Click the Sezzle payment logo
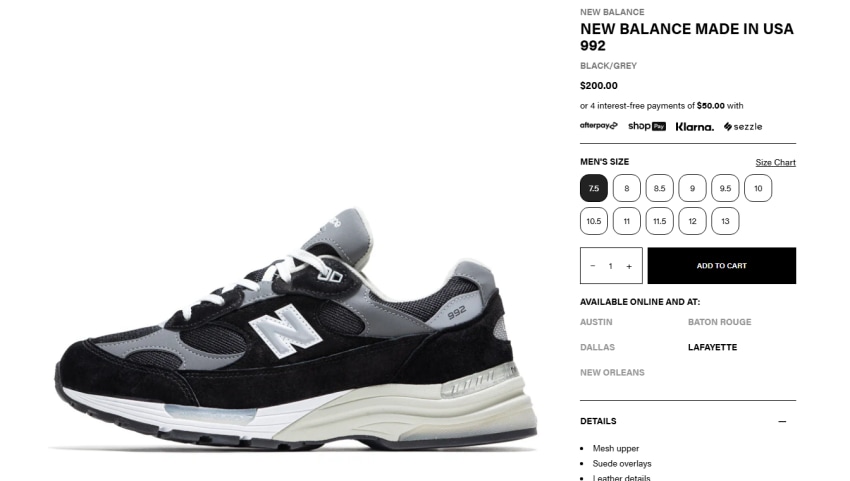 pos(743,126)
